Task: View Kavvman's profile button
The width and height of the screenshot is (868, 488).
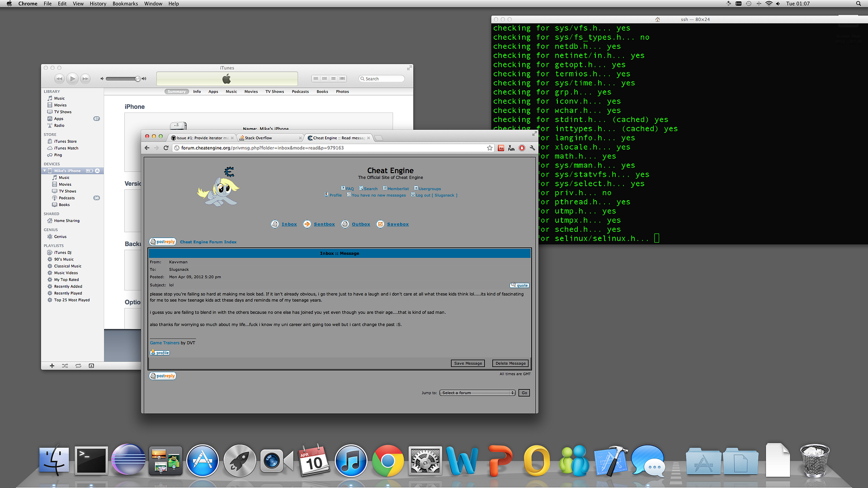Action: click(x=160, y=353)
